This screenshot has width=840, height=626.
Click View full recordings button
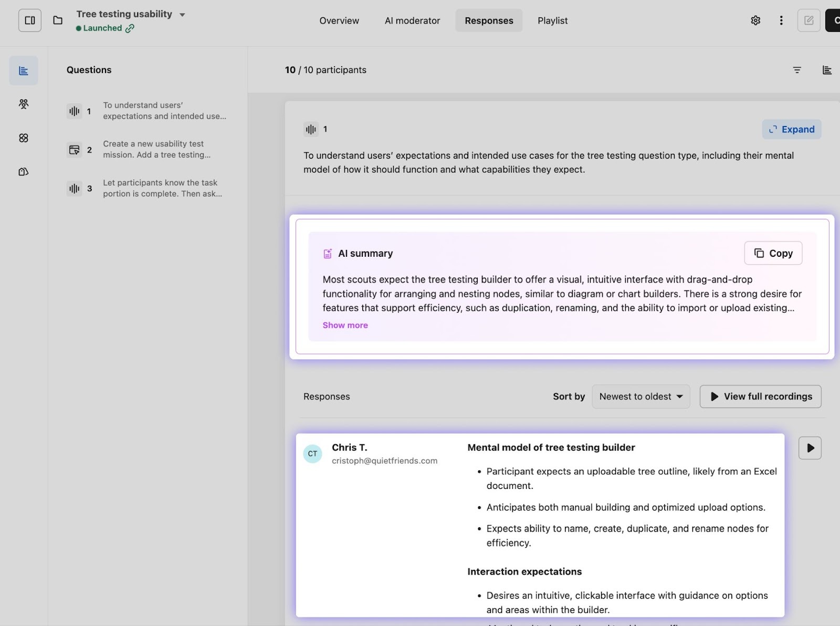point(760,397)
